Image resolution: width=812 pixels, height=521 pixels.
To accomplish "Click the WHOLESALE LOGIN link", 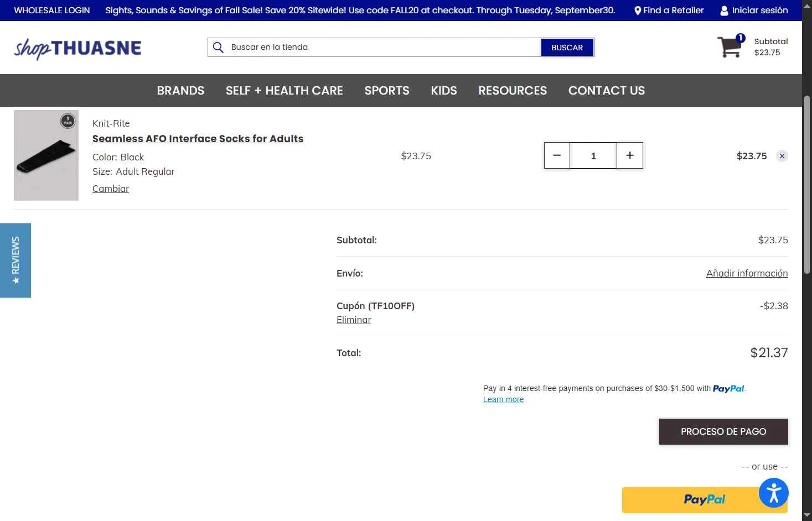I will coord(52,11).
